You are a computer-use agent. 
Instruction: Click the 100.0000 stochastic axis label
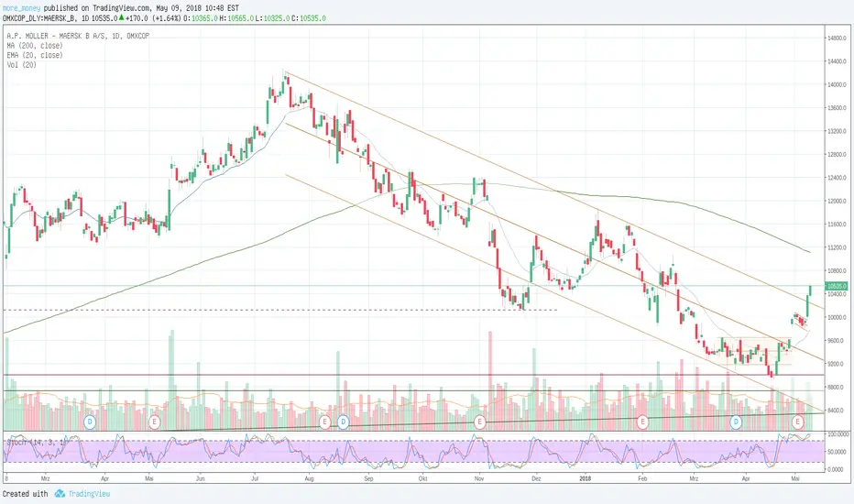pos(837,434)
